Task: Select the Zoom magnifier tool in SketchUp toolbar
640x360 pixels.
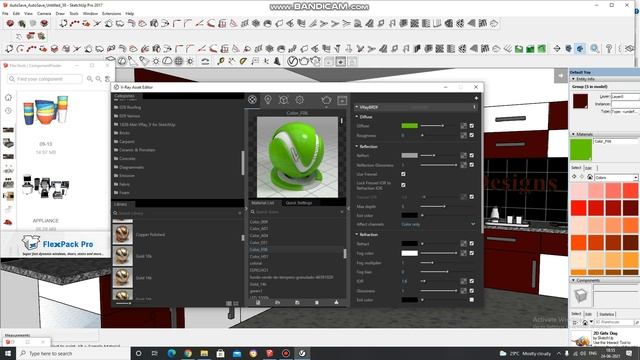Action: [595, 49]
